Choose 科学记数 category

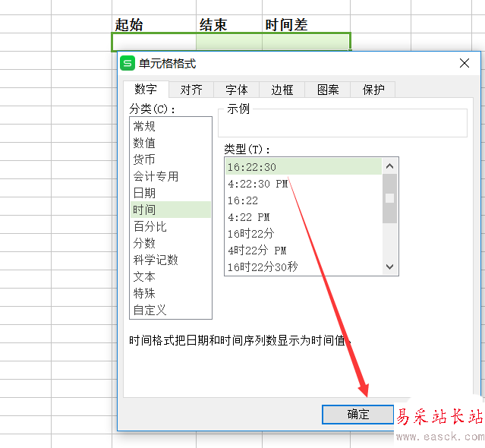[171, 260]
